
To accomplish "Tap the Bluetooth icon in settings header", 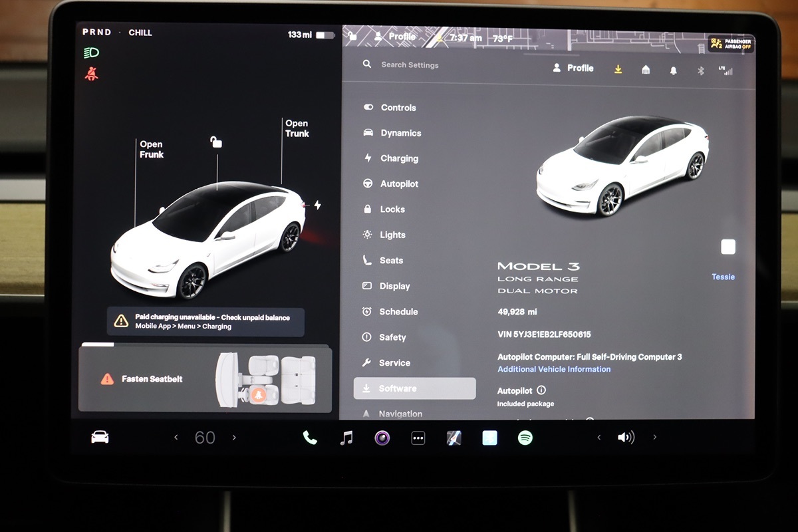I will pyautogui.click(x=700, y=70).
